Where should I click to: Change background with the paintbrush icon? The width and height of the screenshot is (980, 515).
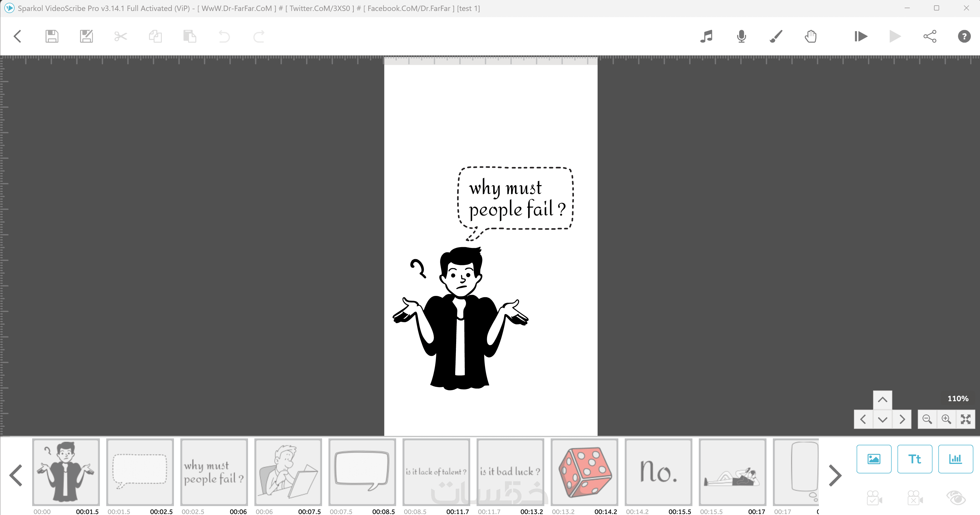pyautogui.click(x=776, y=37)
